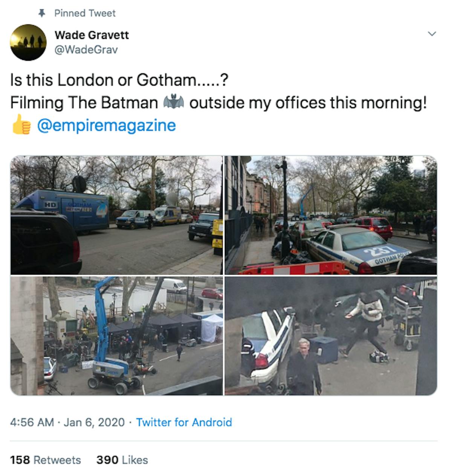The width and height of the screenshot is (449, 476).
Task: Open the Gotham news van photo
Action: 116,215
